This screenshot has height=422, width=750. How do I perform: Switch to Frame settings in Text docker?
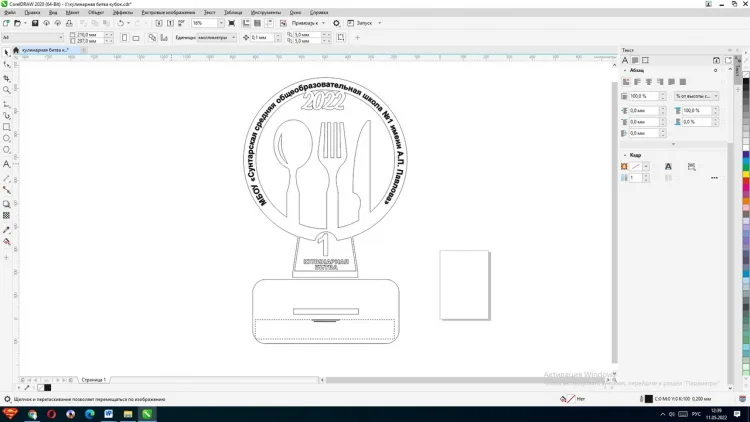pos(645,60)
